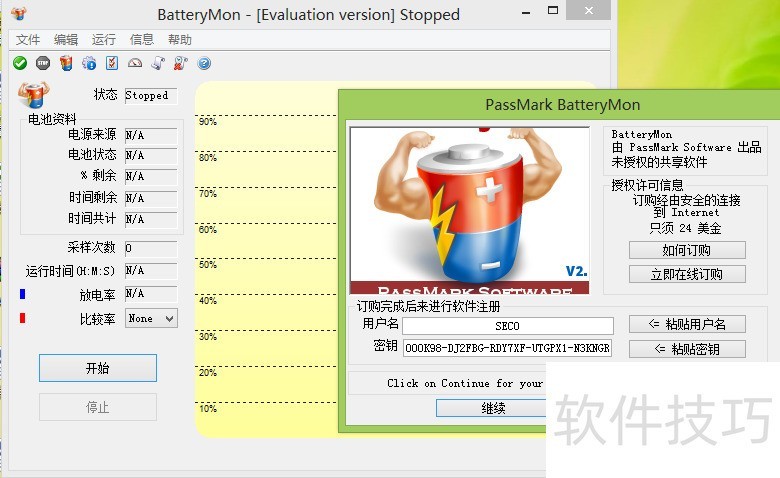This screenshot has width=780, height=478.
Task: Click the 50% graph axis label
Action: [207, 265]
